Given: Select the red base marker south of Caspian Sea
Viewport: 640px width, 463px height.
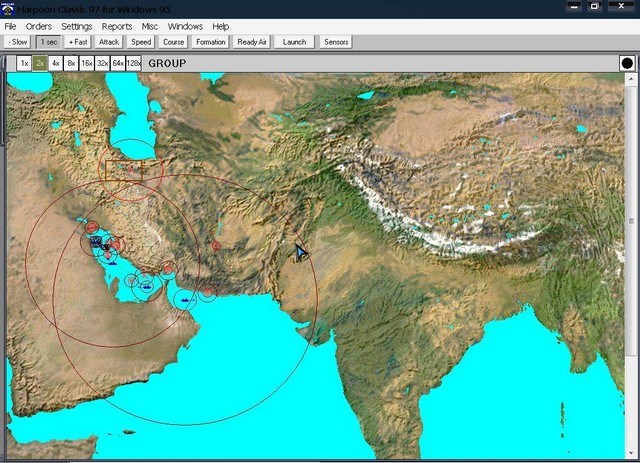Looking at the screenshot, I should click(x=129, y=170).
